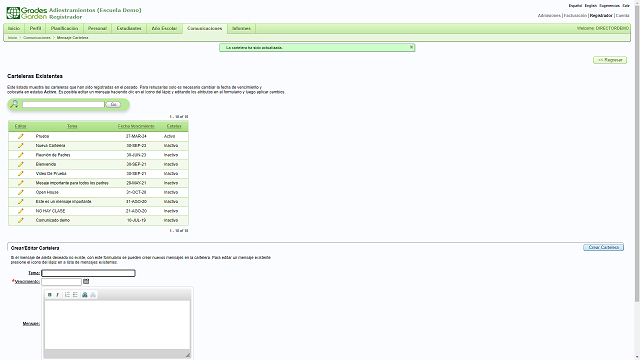Screen dimensions: 640x360
Task: Go to the Estudiantes tab
Action: click(x=129, y=29)
